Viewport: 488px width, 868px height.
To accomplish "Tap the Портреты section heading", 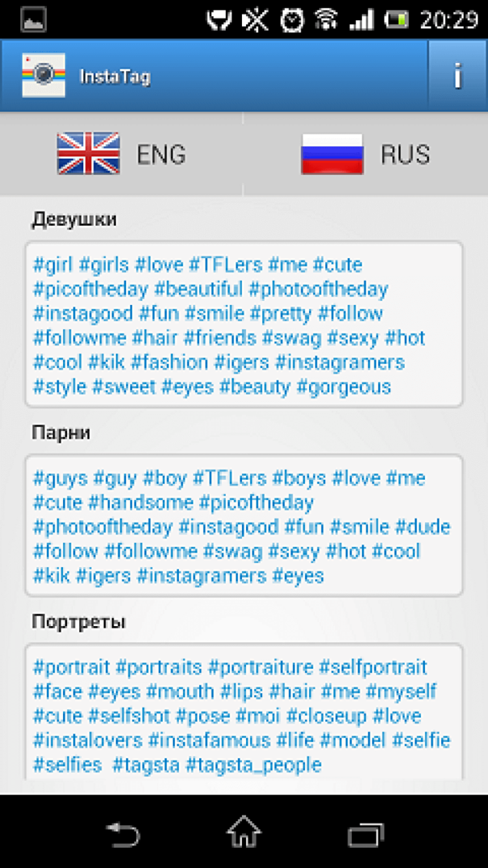I will tap(79, 622).
